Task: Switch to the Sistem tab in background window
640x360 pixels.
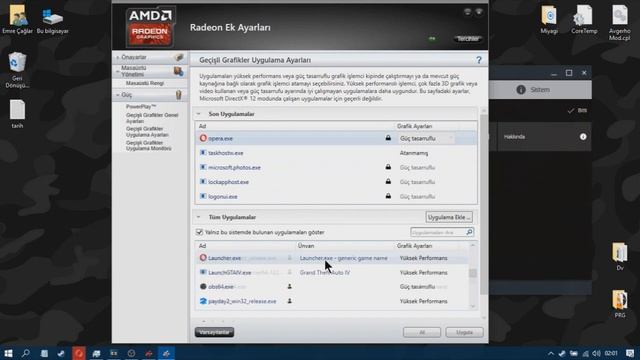Action: 533,90
